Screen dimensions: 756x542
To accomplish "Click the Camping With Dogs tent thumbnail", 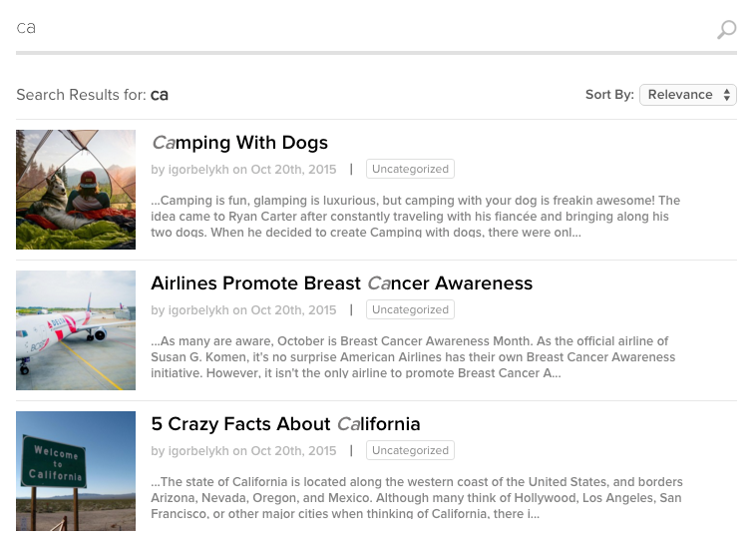I will 76,190.
